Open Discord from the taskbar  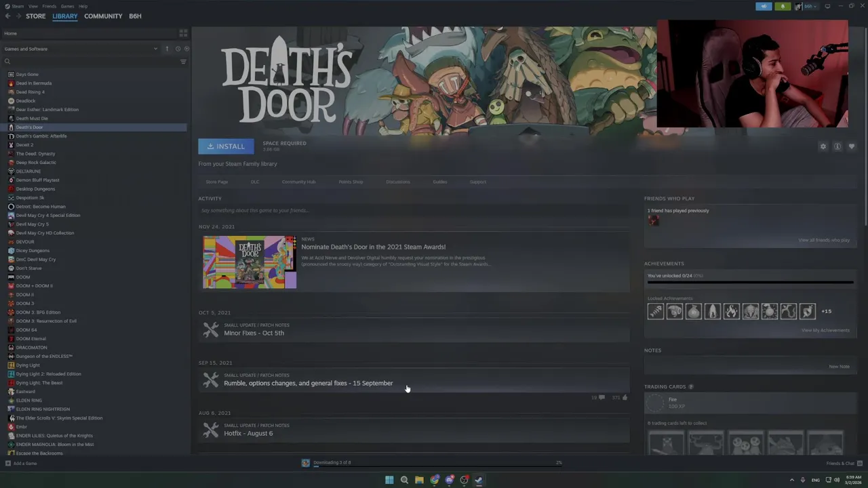click(450, 480)
